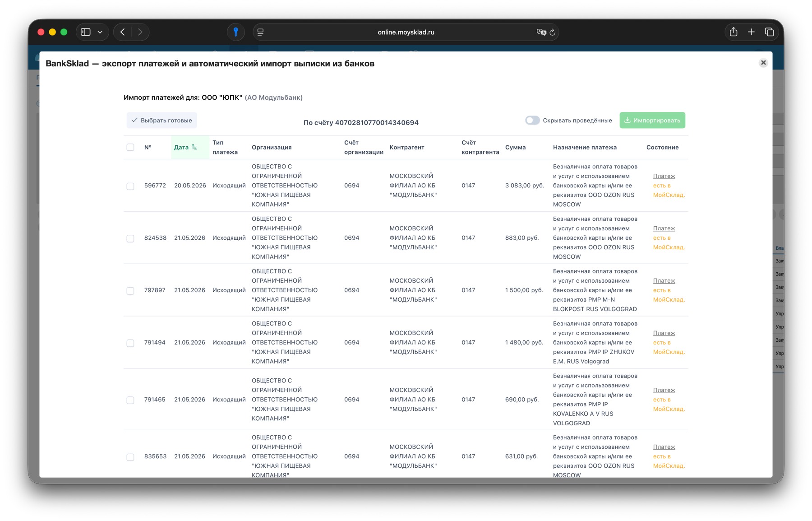This screenshot has width=812, height=521.
Task: Add a new tab with plus icon
Action: click(751, 32)
